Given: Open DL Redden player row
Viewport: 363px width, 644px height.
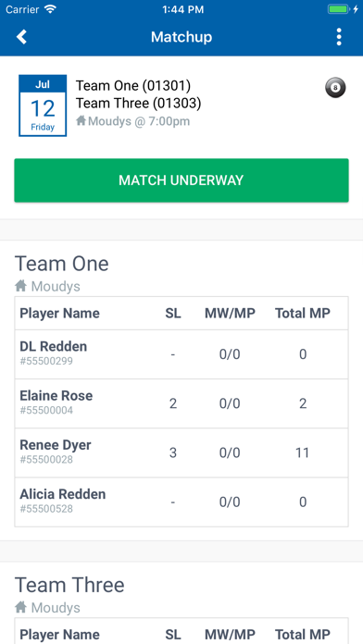Looking at the screenshot, I should click(181, 354).
